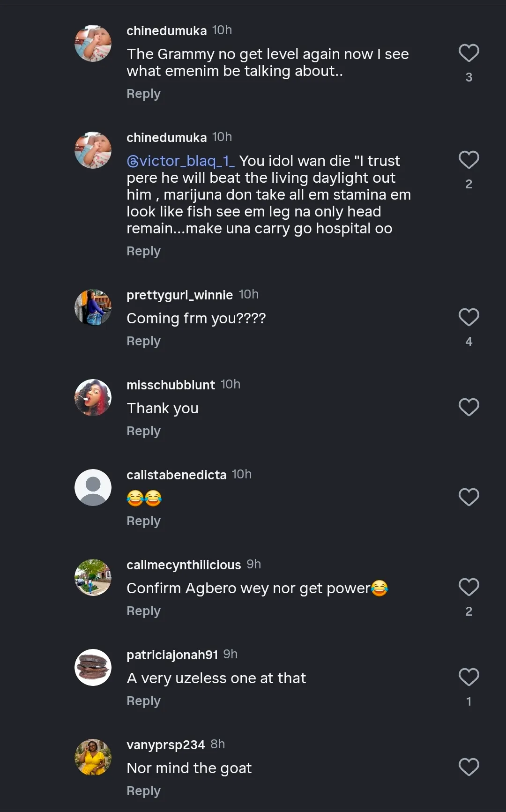Like the comment mentioning victor_blaq_1_

469,160
